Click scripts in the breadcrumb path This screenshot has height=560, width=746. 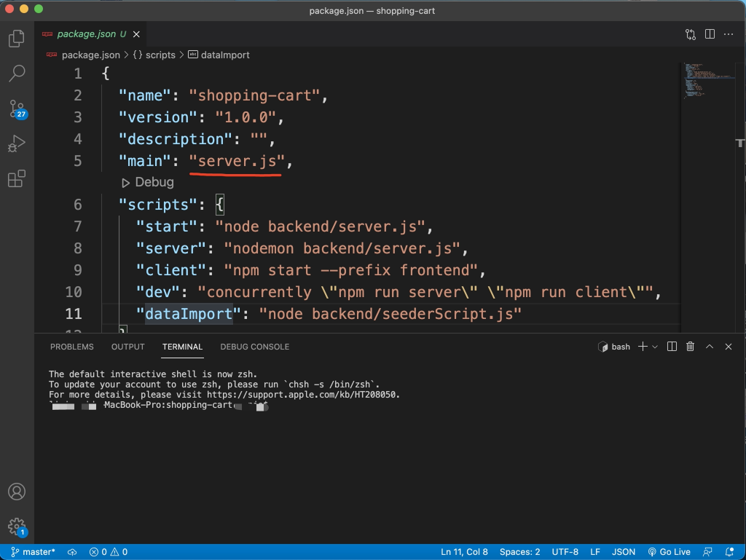(x=160, y=55)
